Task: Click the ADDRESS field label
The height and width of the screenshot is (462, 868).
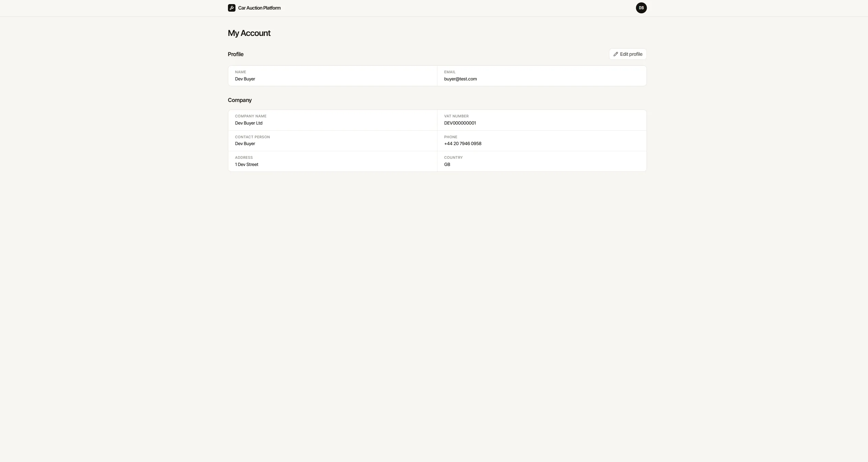Action: (244, 157)
